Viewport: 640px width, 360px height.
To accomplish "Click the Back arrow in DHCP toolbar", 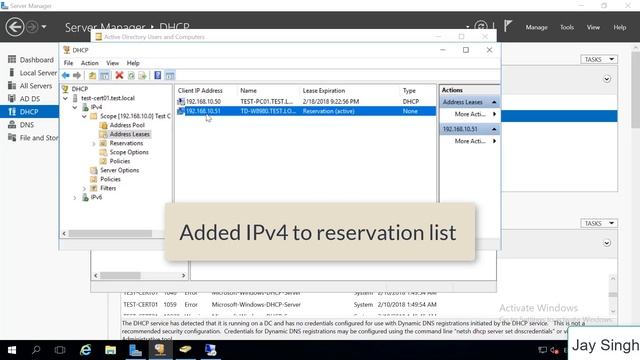I will click(66, 76).
